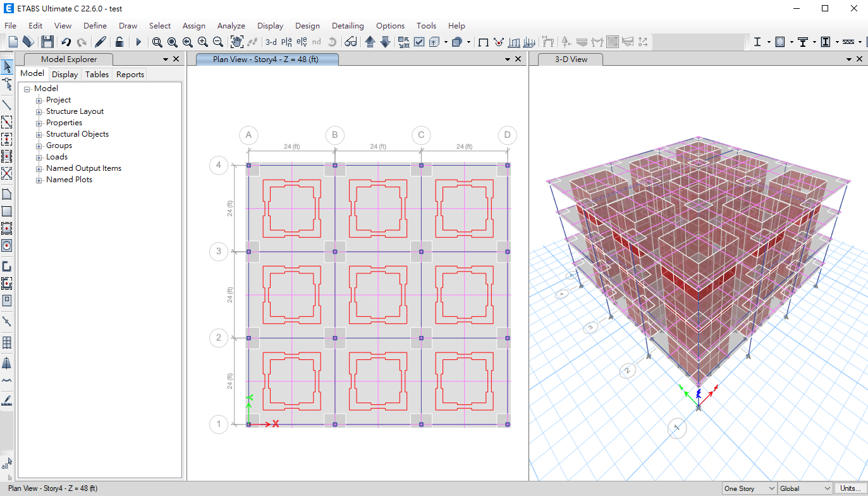868x496 pixels.
Task: Open the Tools menu
Action: click(426, 26)
